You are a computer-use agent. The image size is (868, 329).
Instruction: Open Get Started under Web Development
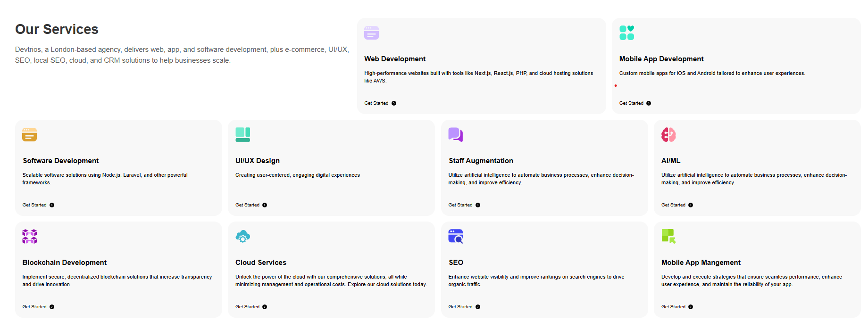coord(376,103)
